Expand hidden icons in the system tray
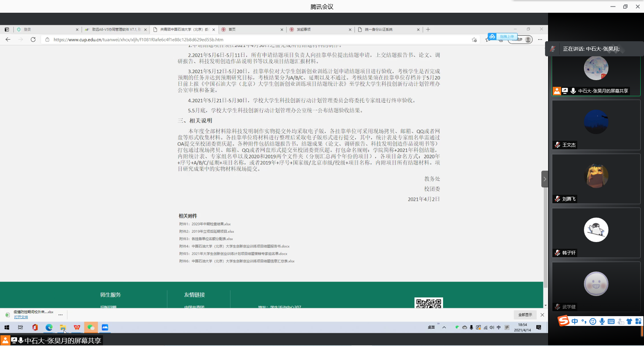Viewport: 644px width, 346px height. [x=444, y=328]
